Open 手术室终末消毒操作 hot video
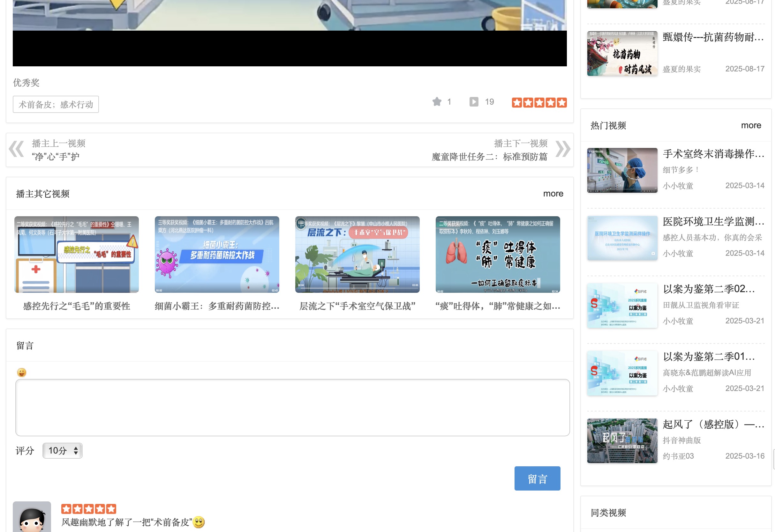This screenshot has width=775, height=532. (713, 154)
